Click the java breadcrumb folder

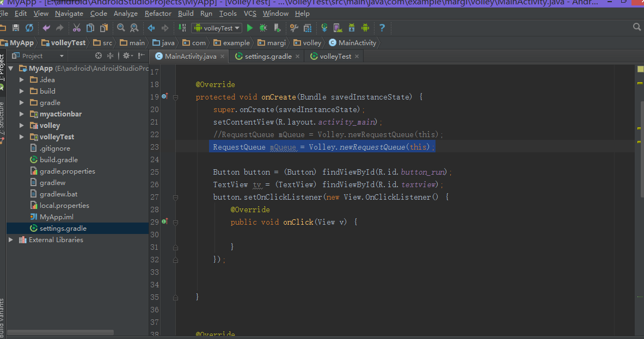pos(163,42)
